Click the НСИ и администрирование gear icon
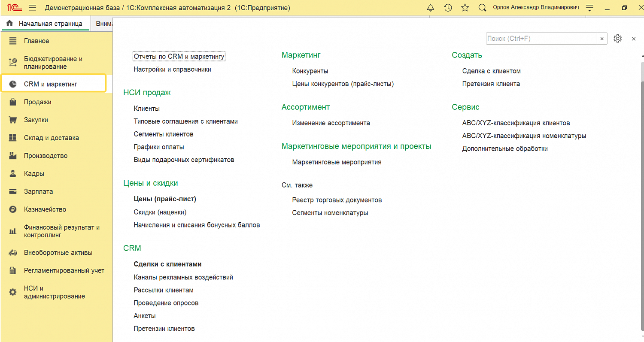The width and height of the screenshot is (644, 342). (x=13, y=292)
